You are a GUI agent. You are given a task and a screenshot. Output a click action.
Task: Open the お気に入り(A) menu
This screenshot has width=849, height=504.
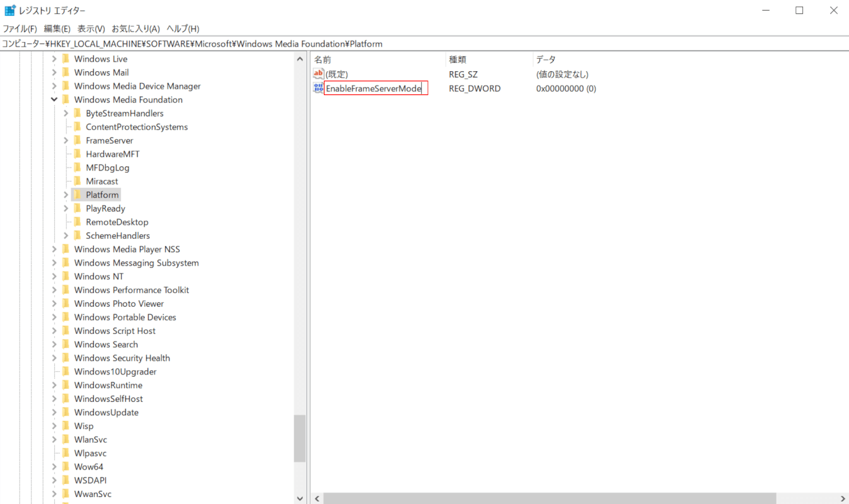pos(136,29)
